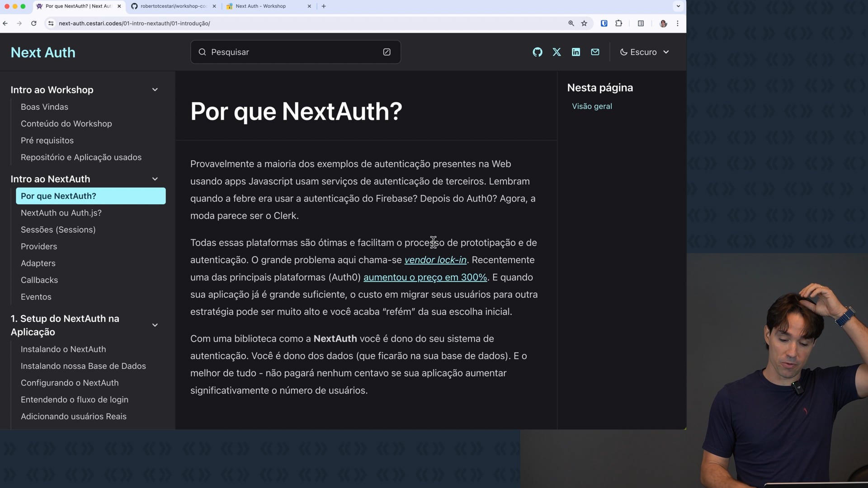Reload the page
The height and width of the screenshot is (488, 868).
pyautogui.click(x=33, y=23)
